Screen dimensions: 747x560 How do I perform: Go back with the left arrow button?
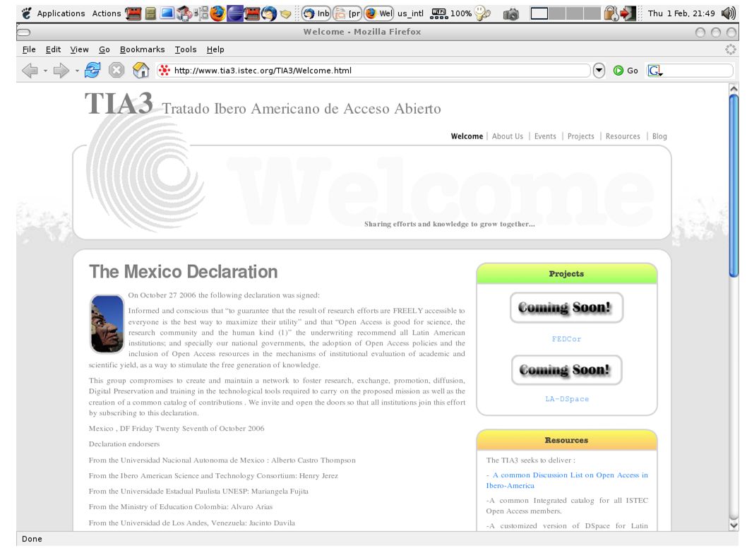[30, 71]
